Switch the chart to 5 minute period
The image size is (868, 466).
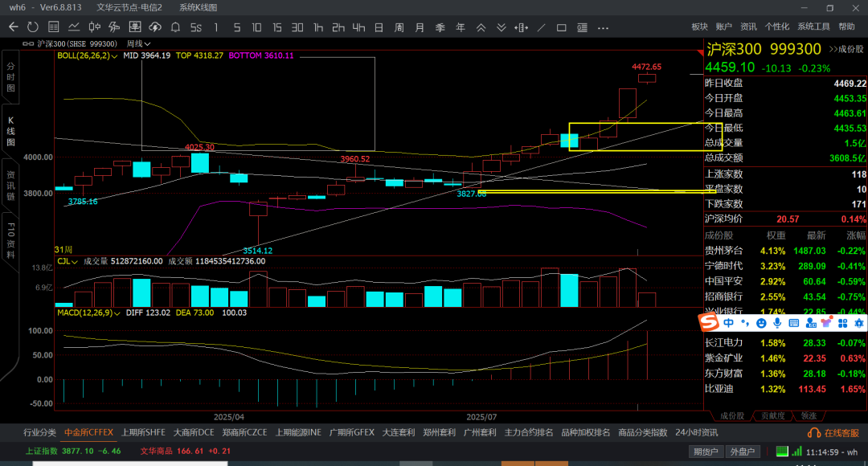pyautogui.click(x=236, y=27)
